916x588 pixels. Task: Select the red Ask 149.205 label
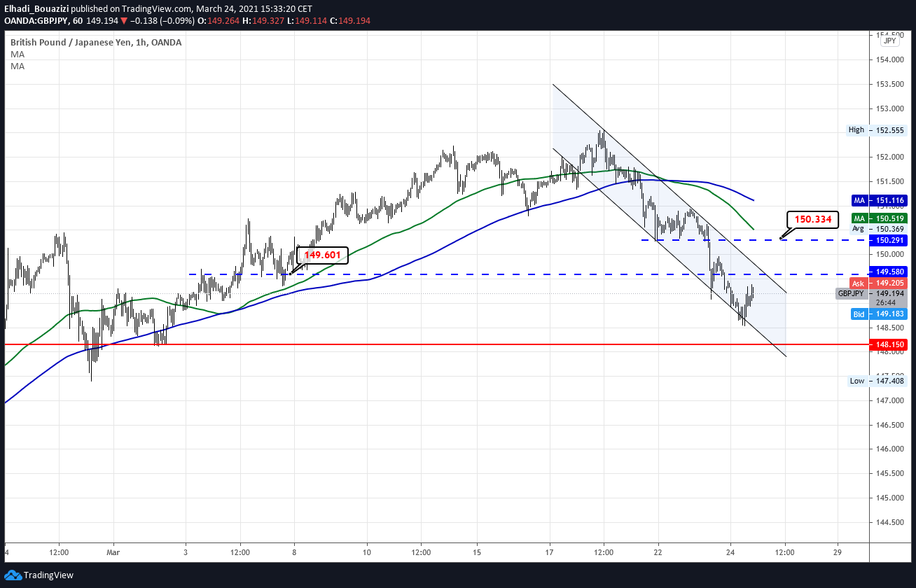[x=879, y=283]
